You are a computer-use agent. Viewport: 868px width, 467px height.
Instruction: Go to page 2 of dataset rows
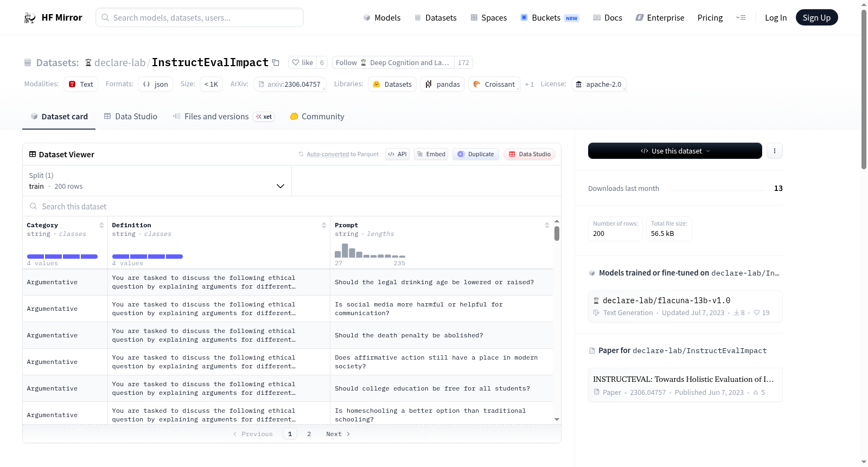(x=309, y=434)
